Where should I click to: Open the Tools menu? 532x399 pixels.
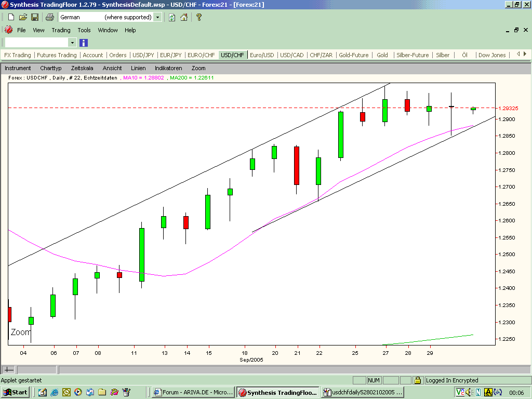84,30
